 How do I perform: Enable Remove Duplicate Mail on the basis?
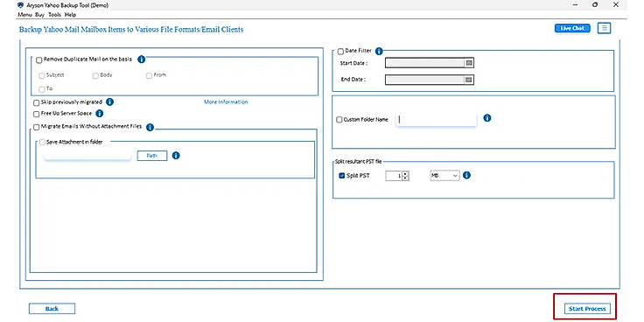pos(39,60)
